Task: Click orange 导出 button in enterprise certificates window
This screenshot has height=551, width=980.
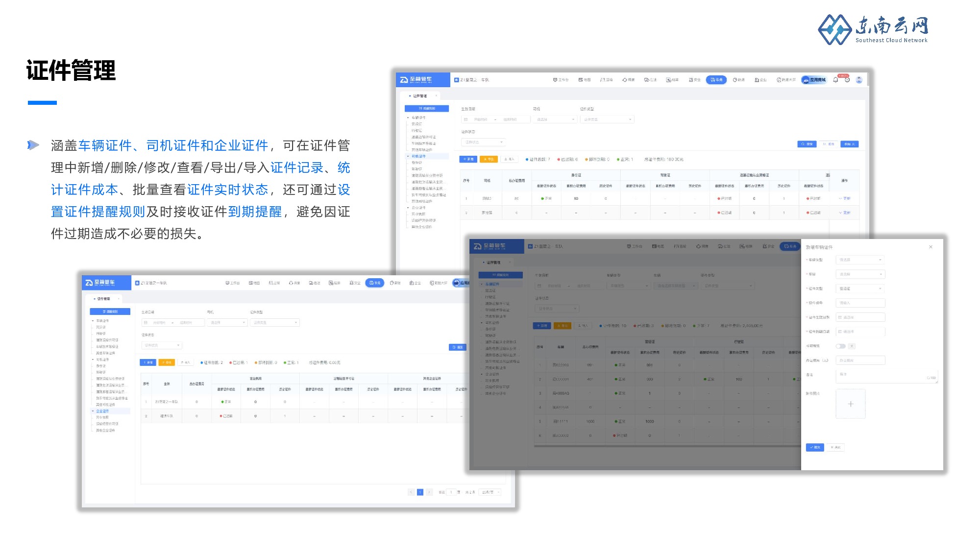Action: (x=167, y=362)
